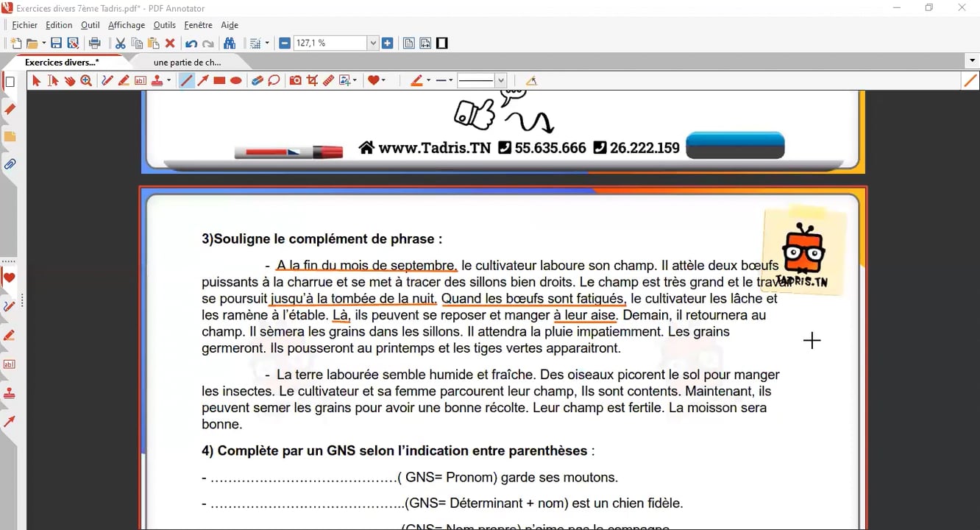Switch to 'Exercices divers...' tab
The image size is (980, 530).
coord(62,63)
